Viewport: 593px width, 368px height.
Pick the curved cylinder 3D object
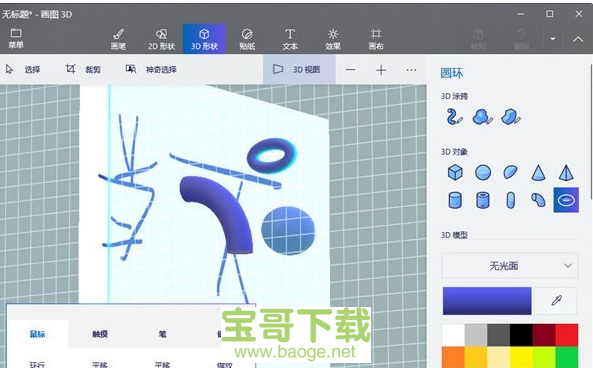[538, 200]
